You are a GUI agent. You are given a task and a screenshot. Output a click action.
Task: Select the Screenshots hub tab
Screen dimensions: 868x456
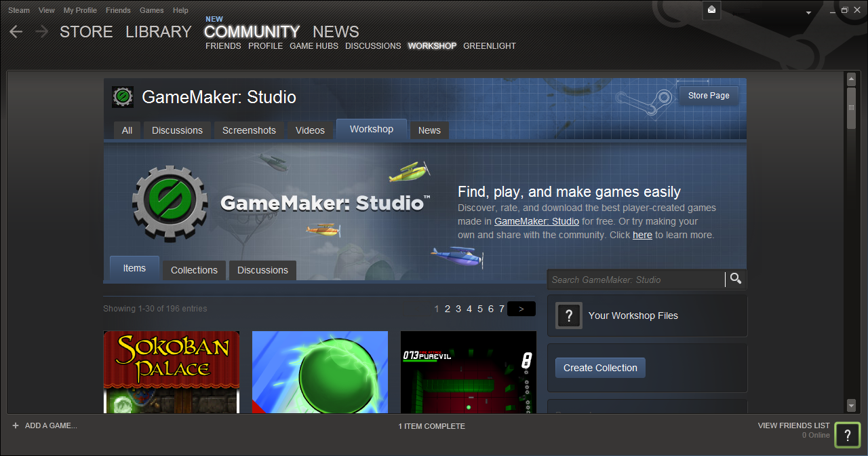(x=249, y=130)
